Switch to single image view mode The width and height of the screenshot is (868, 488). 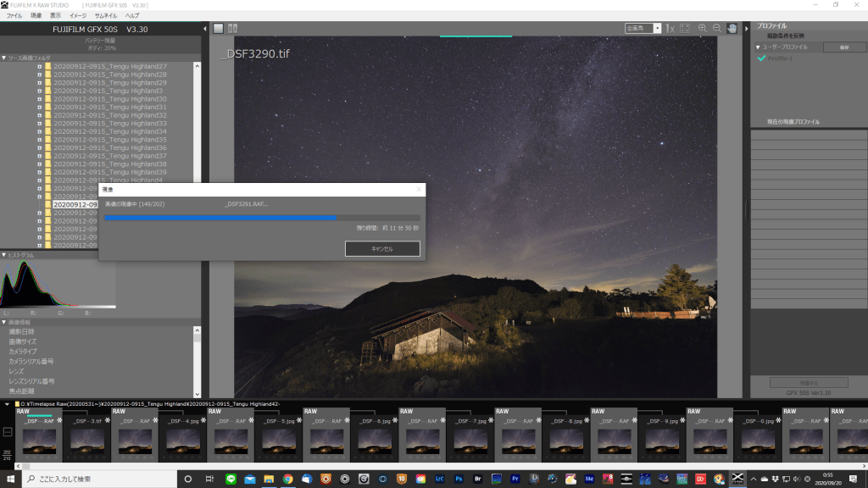(218, 28)
